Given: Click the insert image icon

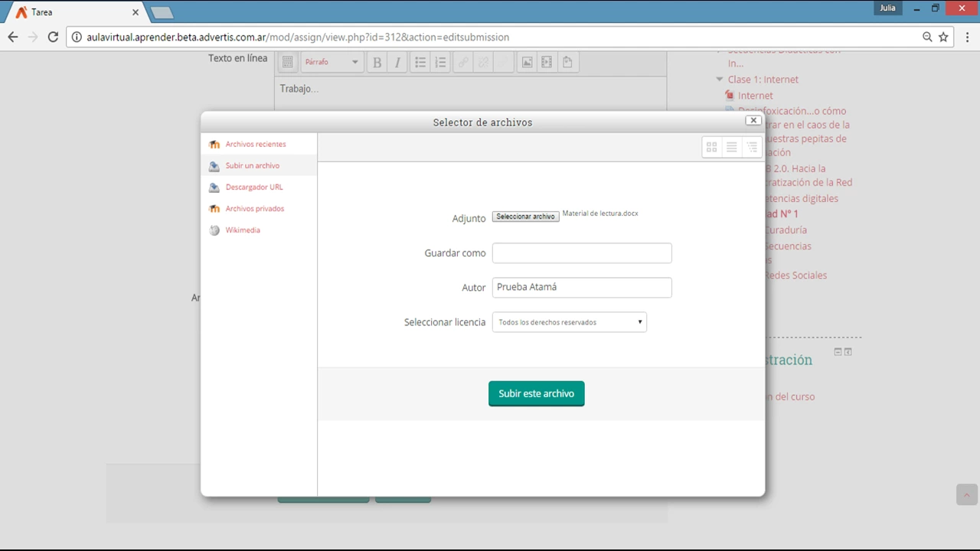Looking at the screenshot, I should 527,63.
